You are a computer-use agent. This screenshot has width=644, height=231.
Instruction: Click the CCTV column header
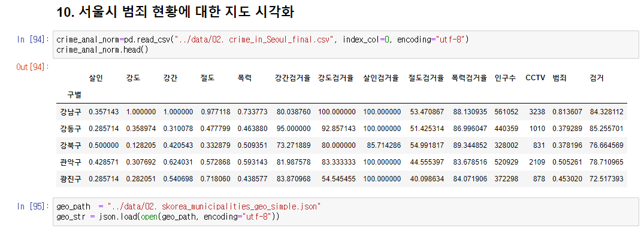coord(535,78)
